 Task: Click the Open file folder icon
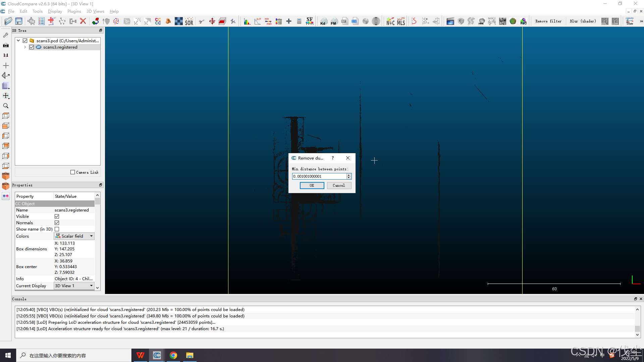point(8,21)
